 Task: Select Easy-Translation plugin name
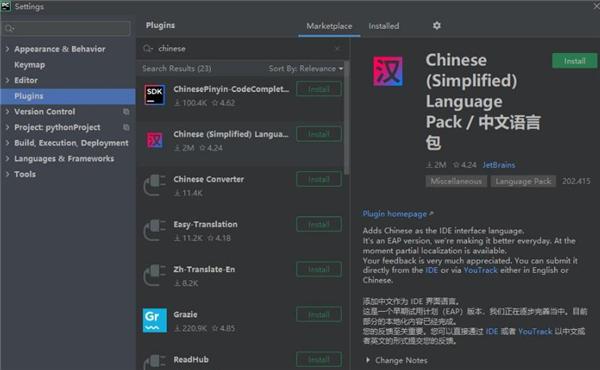pos(205,225)
